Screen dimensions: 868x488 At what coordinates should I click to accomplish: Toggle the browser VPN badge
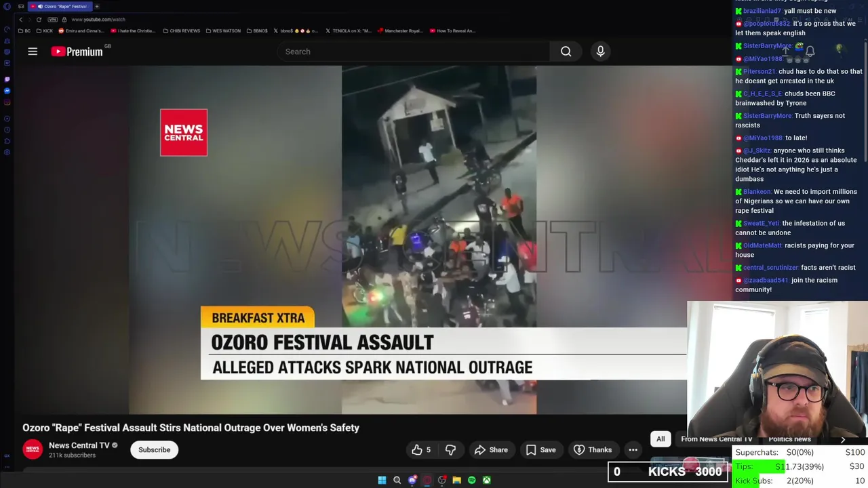[53, 20]
